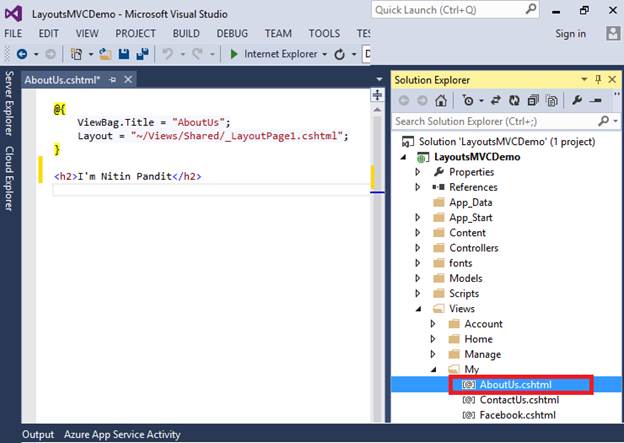Expand the Controllers folder node
The image size is (624, 443).
419,248
